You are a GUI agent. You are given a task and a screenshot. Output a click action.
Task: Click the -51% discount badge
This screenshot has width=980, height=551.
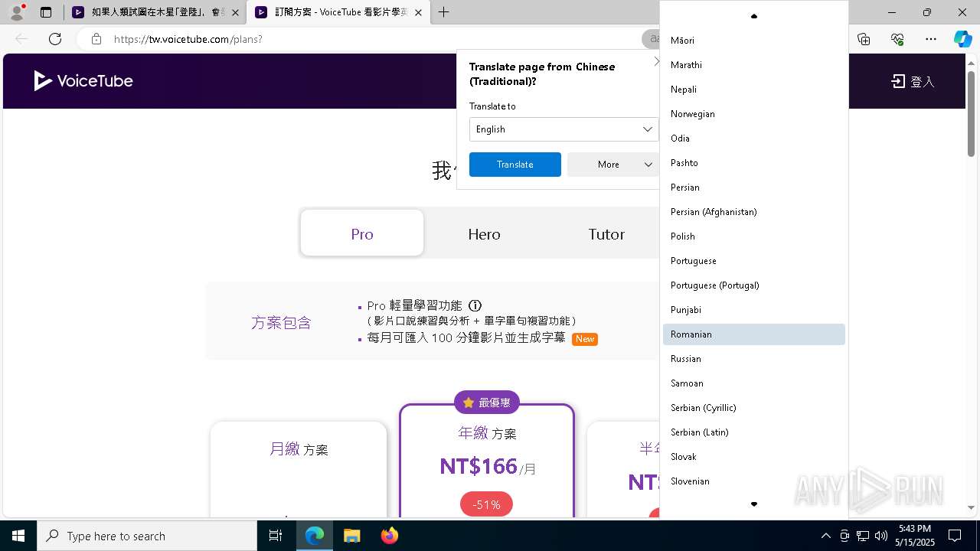[x=486, y=504]
